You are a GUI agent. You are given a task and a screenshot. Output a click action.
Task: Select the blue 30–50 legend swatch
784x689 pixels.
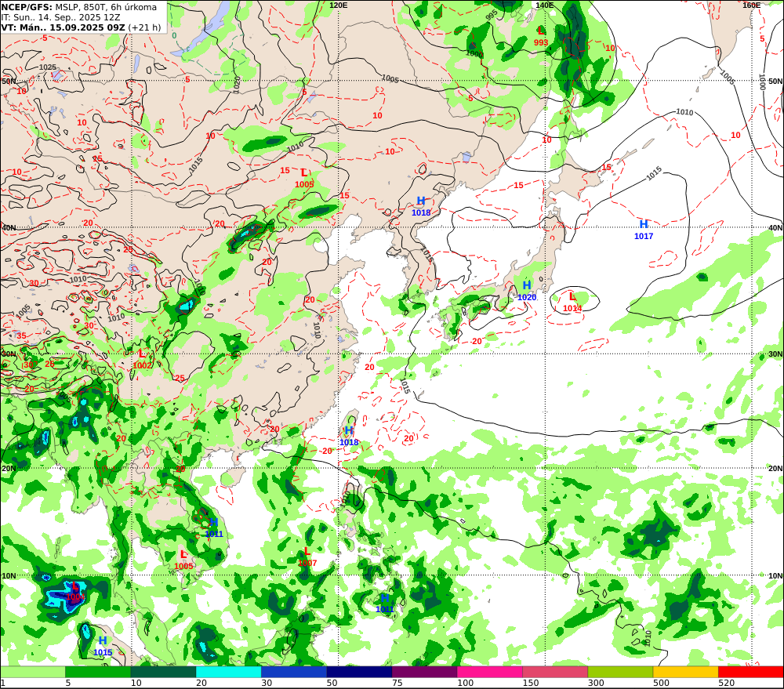(294, 672)
